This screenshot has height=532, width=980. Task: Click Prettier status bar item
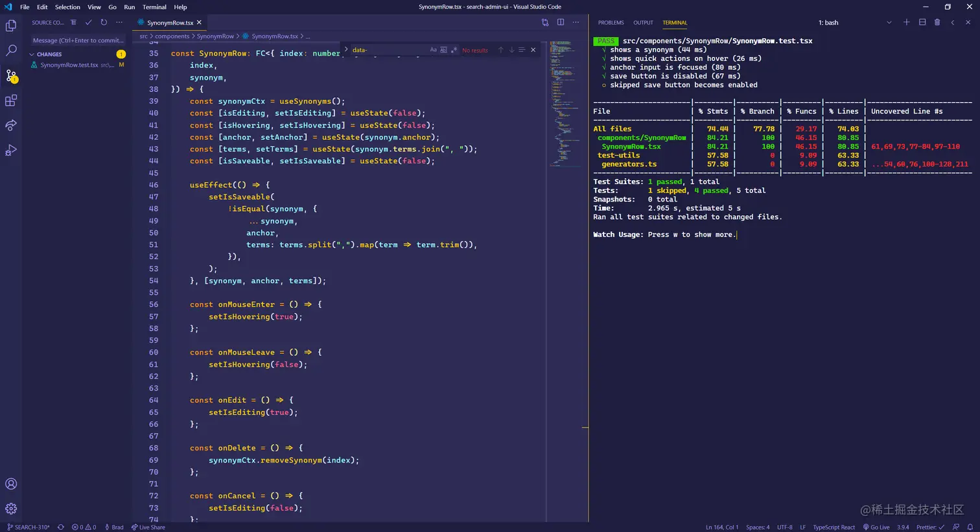[930, 527]
